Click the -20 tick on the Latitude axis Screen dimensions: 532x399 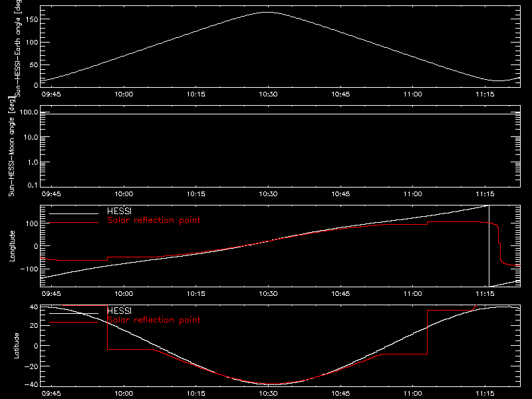coord(31,366)
